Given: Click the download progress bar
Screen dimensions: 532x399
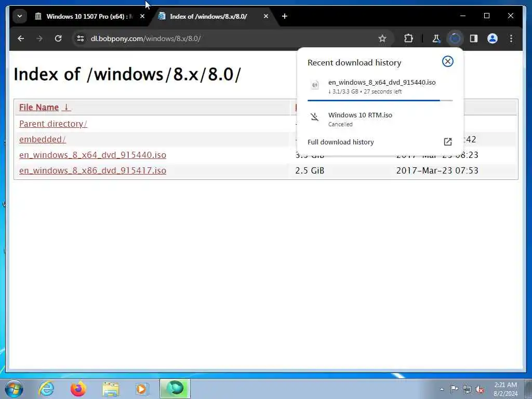Looking at the screenshot, I should point(380,100).
